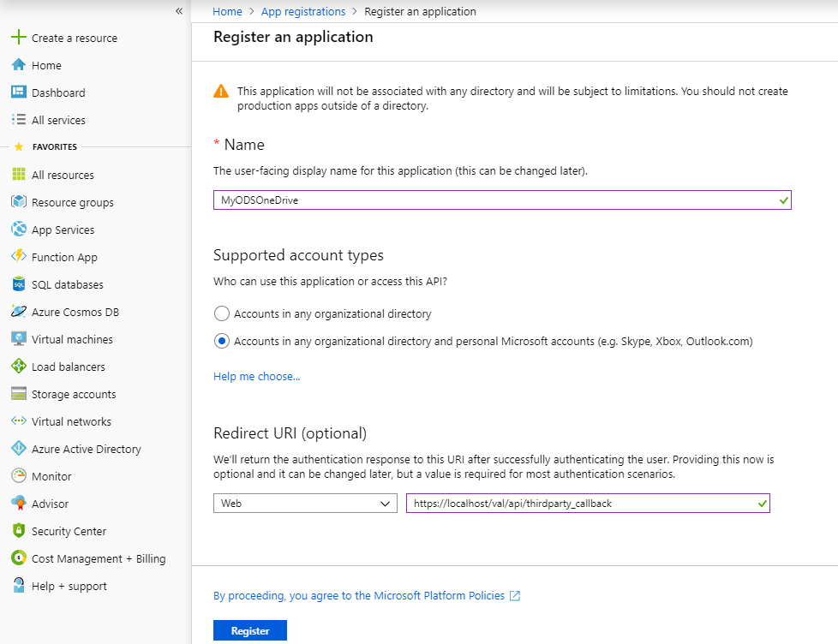Collapse the left sidebar with double chevron
838x644 pixels.
click(179, 11)
